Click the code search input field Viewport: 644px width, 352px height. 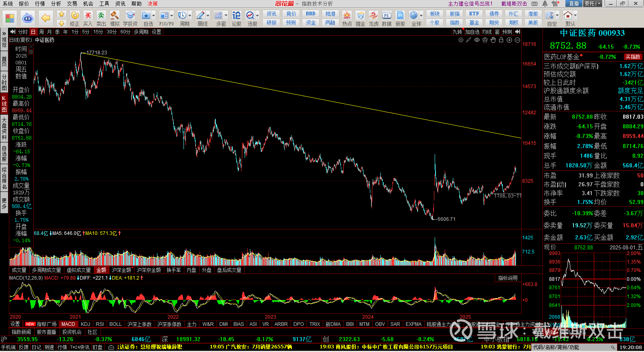coord(575,347)
